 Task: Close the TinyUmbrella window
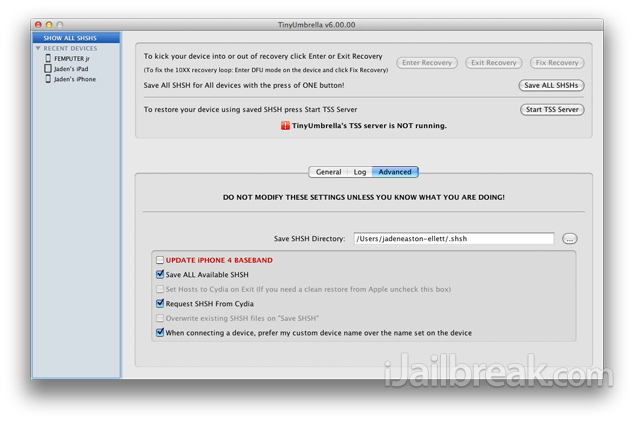coord(38,25)
